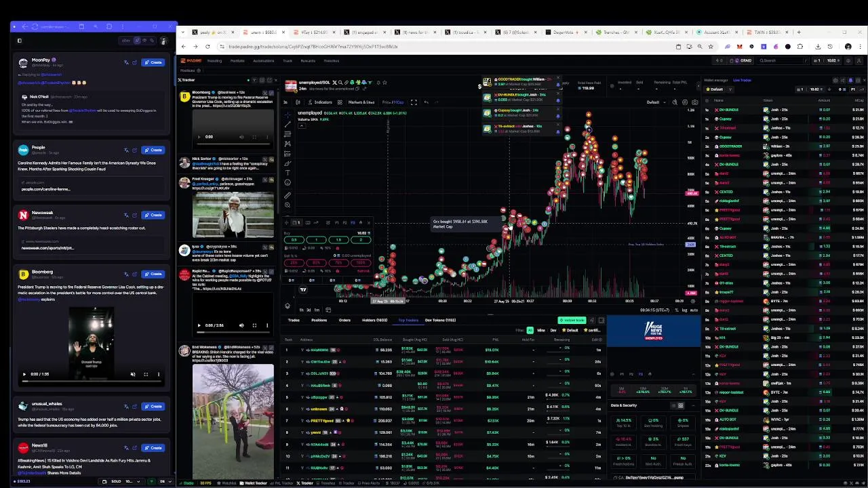Open the Default dropdown above the chart
The height and width of the screenshot is (488, 868).
click(656, 102)
